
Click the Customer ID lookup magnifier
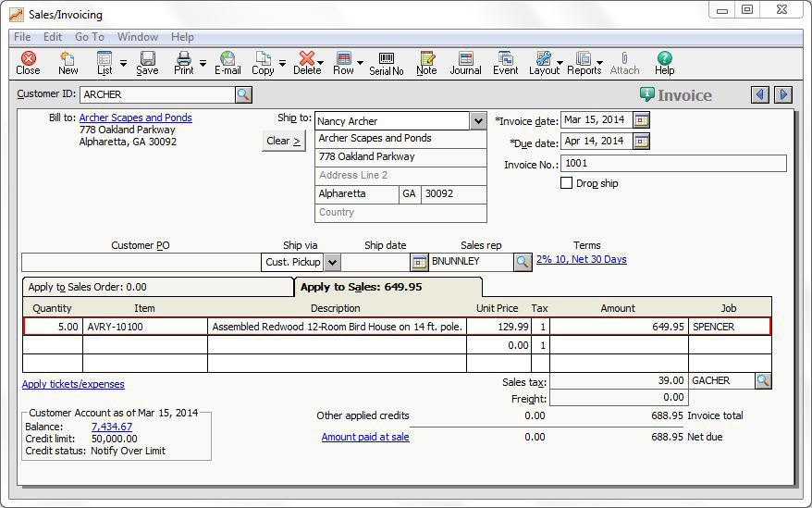point(243,94)
